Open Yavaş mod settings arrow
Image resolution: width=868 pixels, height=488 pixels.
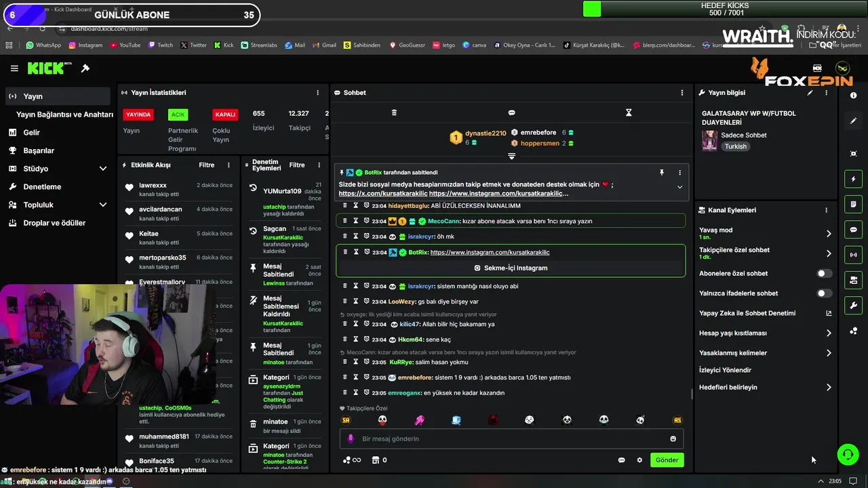829,233
